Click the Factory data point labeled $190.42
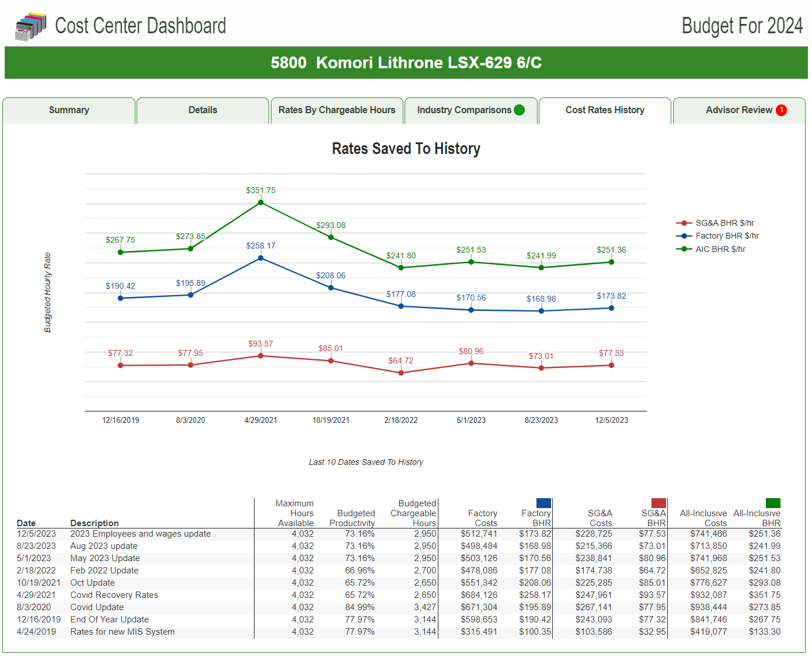Viewport: 812px width, 658px height. click(120, 298)
